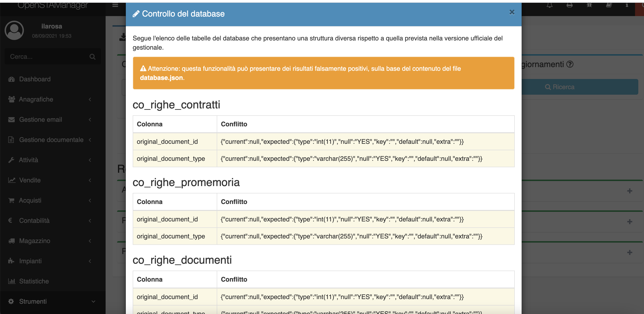Click the varchar(255) conflict cell in co_righe_promemoria
The height and width of the screenshot is (314, 644).
(x=366, y=236)
